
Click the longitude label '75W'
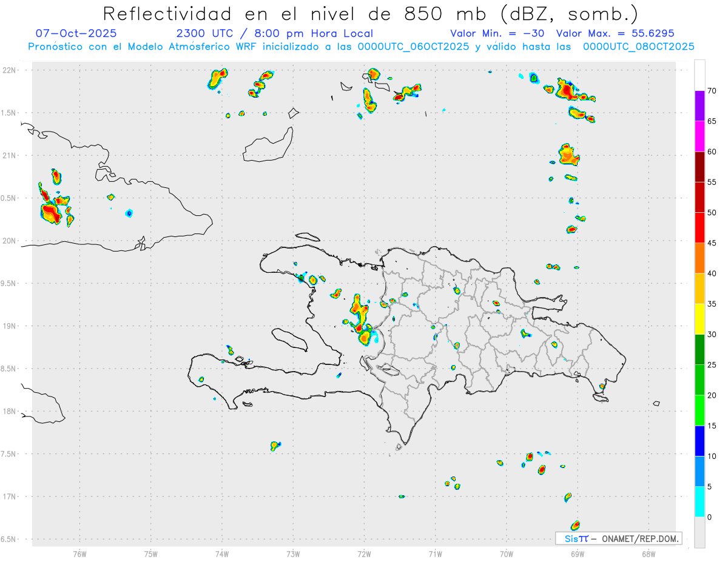click(151, 554)
